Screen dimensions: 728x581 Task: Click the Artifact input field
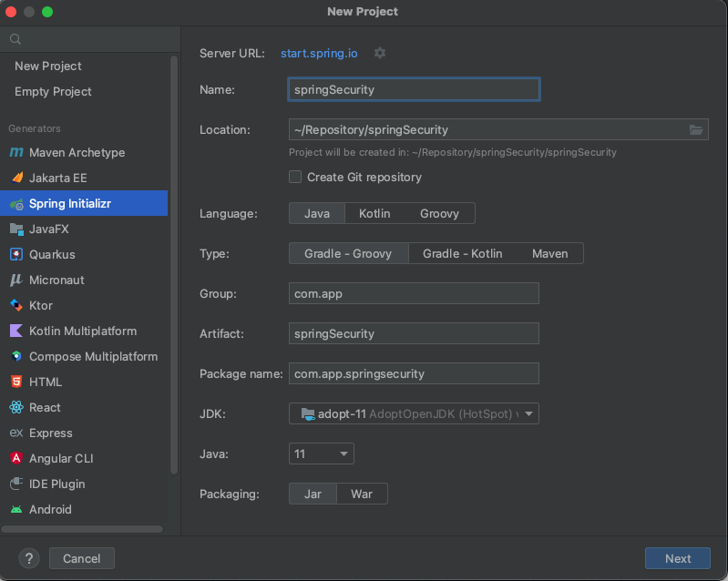[414, 333]
